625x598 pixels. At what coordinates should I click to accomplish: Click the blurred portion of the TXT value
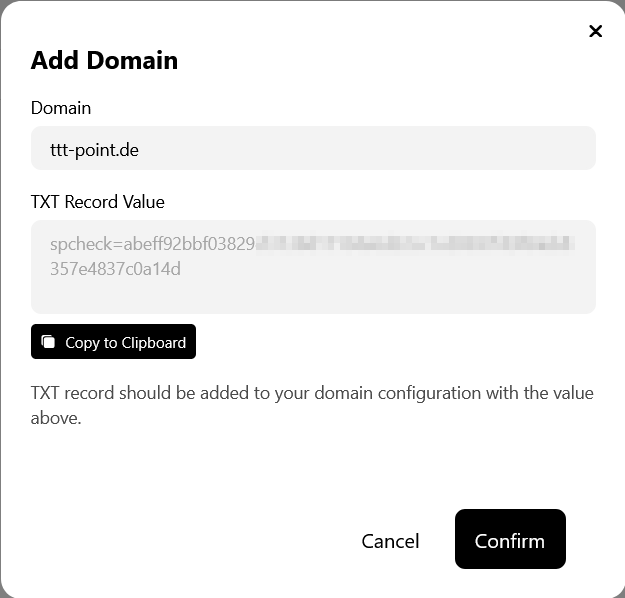415,243
